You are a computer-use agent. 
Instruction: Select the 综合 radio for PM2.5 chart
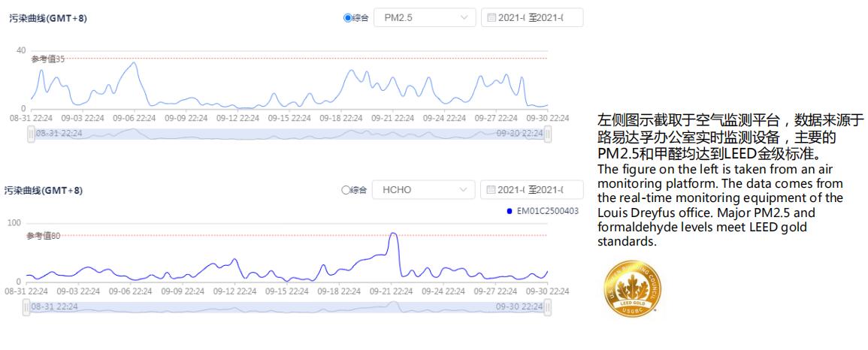click(347, 17)
